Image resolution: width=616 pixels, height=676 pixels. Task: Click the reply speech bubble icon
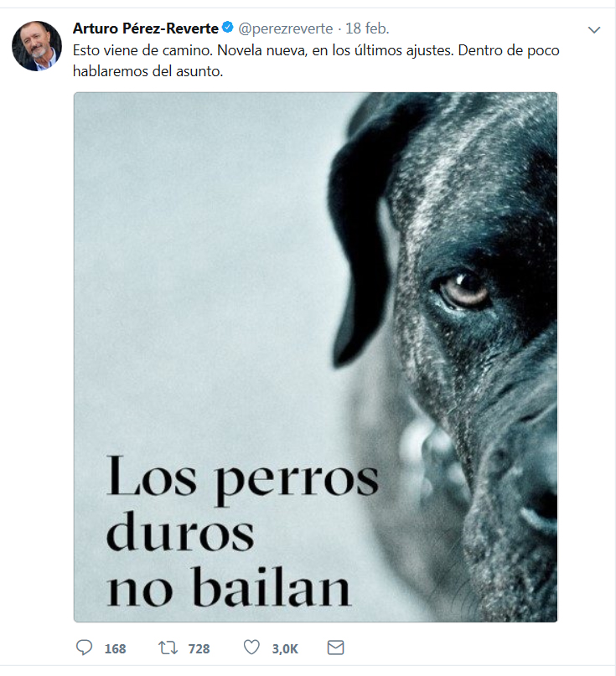[x=84, y=648]
